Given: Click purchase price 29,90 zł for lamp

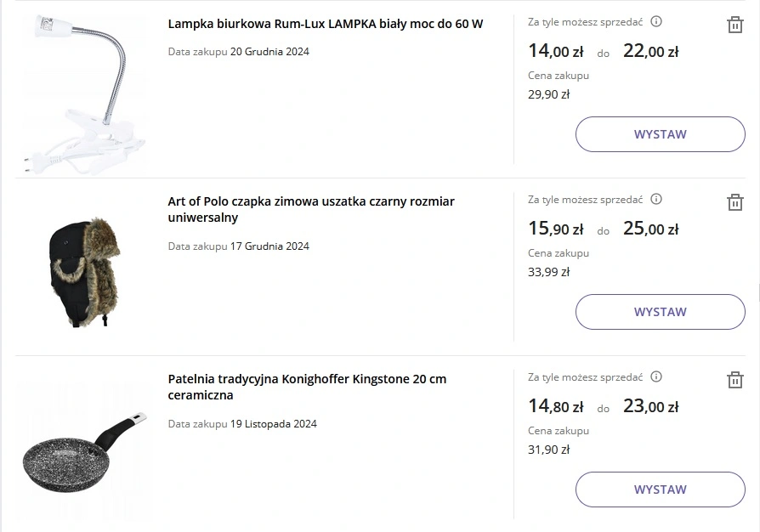Looking at the screenshot, I should coord(548,94).
